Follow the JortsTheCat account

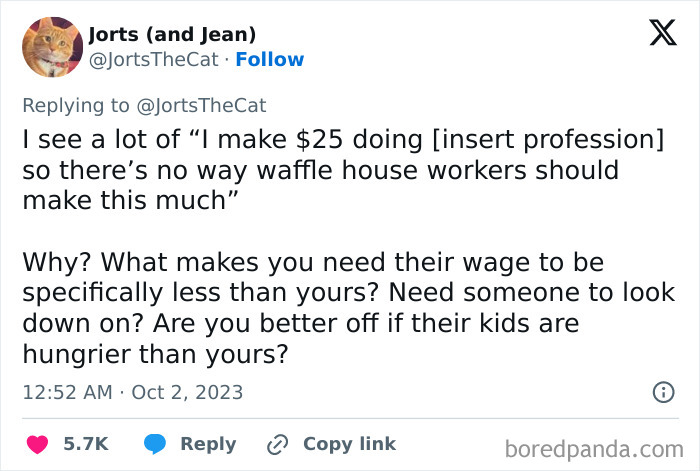pos(270,59)
